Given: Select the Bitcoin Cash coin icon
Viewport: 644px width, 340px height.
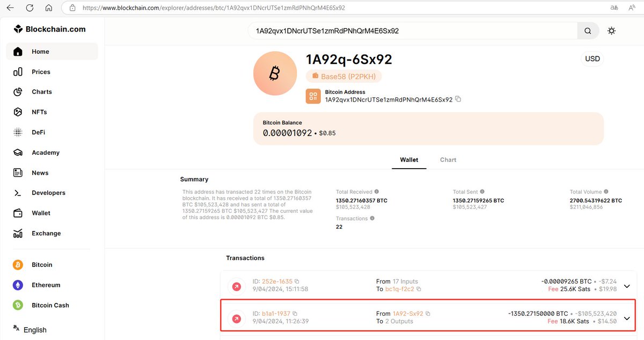Looking at the screenshot, I should pyautogui.click(x=18, y=305).
